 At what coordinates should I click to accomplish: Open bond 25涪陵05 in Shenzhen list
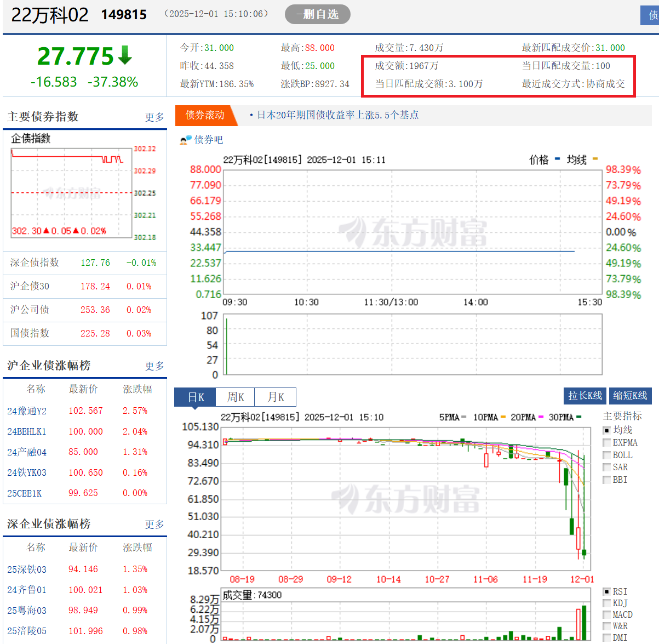pos(27,631)
